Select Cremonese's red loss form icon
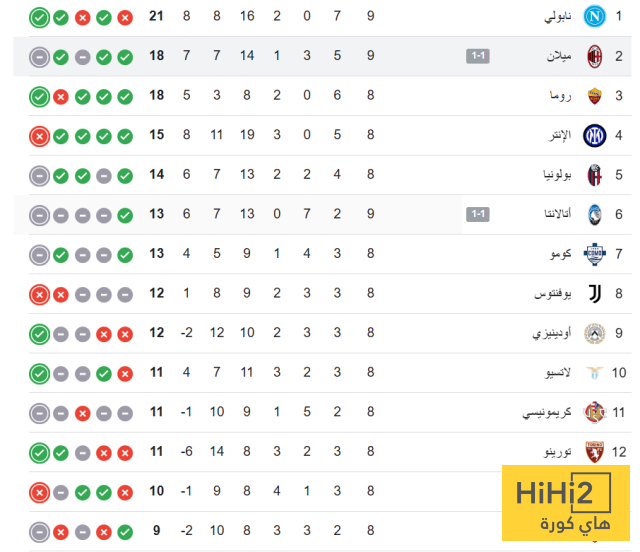This screenshot has height=552, width=640. tap(82, 412)
